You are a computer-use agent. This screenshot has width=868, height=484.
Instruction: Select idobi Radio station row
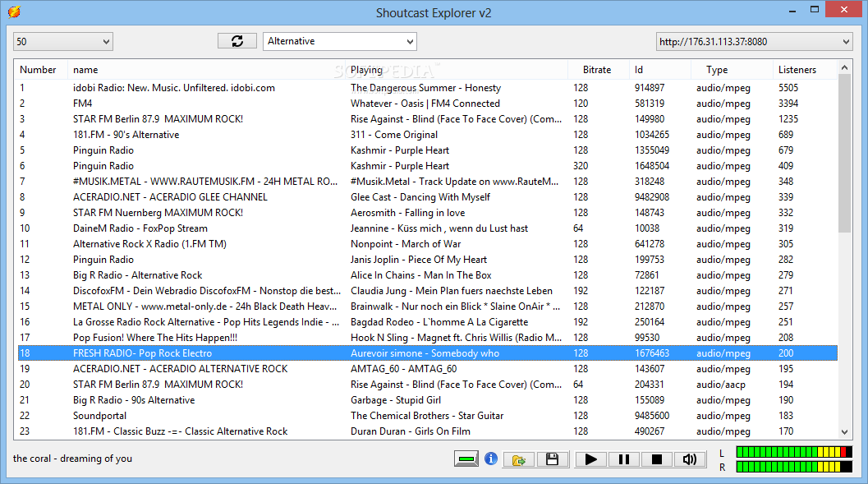tap(427, 87)
